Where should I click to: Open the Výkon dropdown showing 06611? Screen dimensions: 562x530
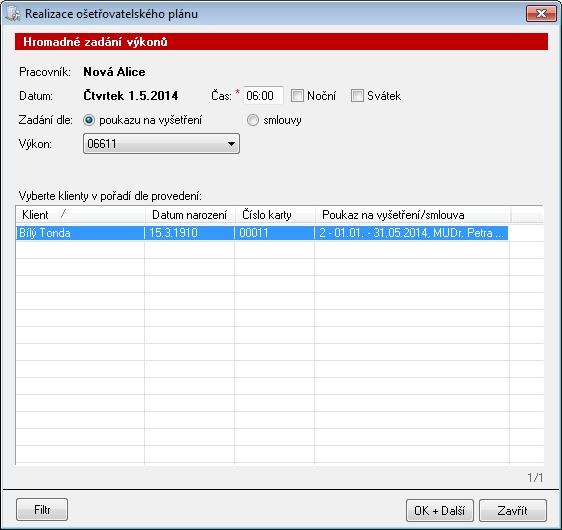pyautogui.click(x=161, y=144)
